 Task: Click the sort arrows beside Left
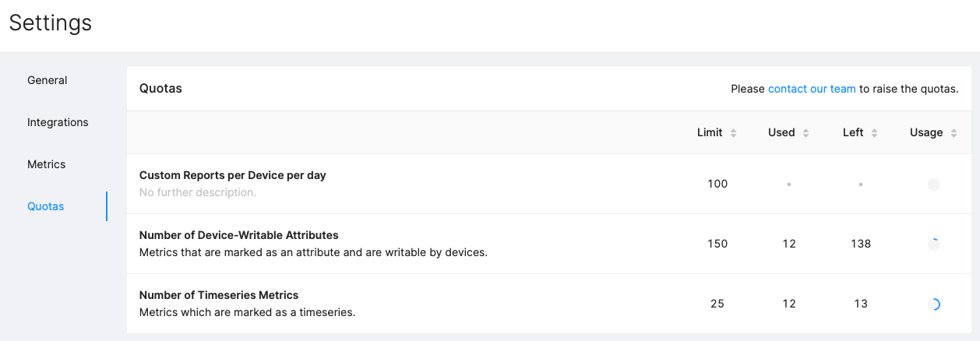[x=874, y=133]
